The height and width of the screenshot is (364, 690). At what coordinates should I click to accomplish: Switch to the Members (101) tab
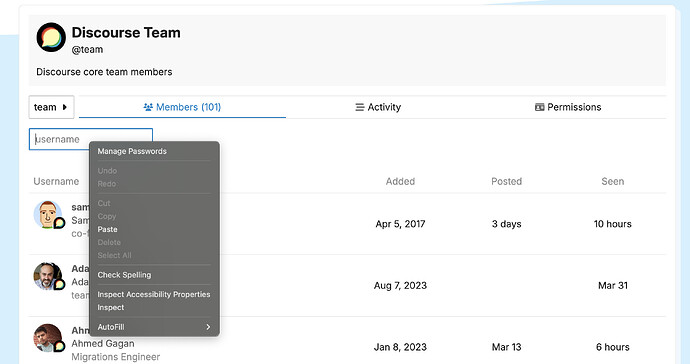click(x=182, y=107)
